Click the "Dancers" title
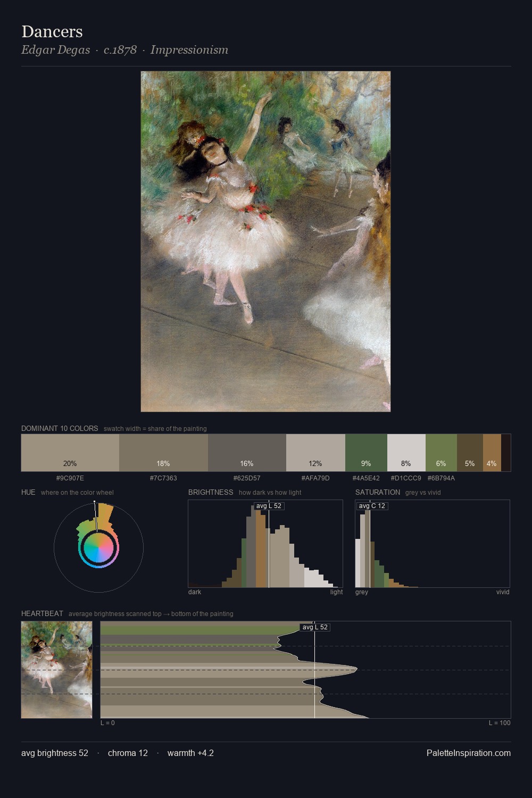Image resolution: width=532 pixels, height=798 pixels. point(52,31)
